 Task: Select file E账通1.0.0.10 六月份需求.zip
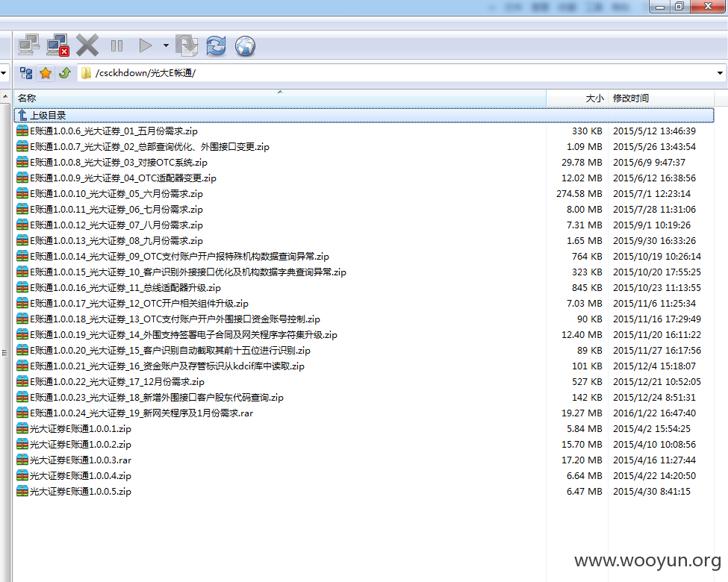pos(110,193)
